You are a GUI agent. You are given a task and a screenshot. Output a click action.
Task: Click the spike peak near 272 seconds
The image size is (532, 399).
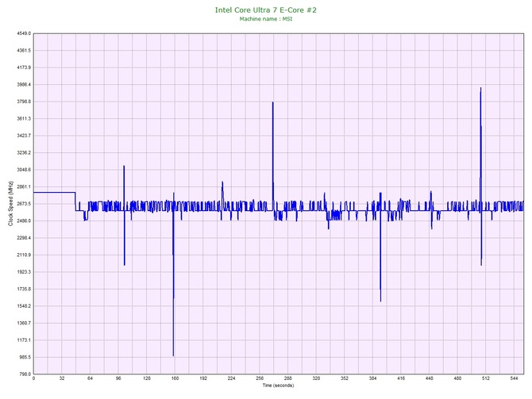tap(273, 102)
